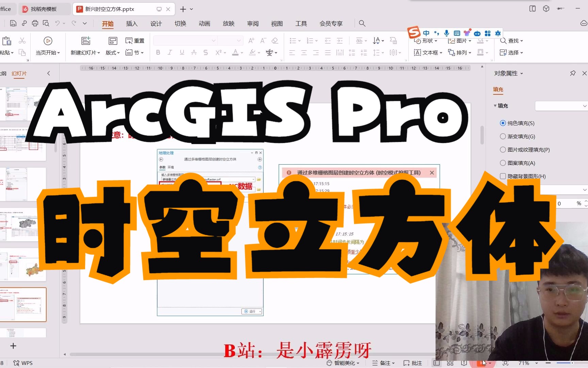Open the 审阅 review tab
Image resolution: width=588 pixels, height=368 pixels.
pyautogui.click(x=252, y=24)
